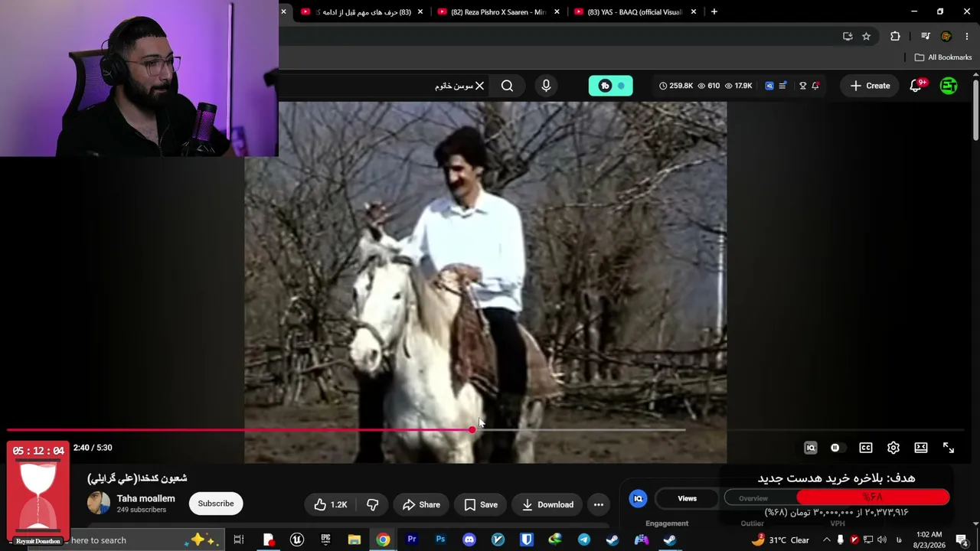Click the 17.9K stat in the vidIQ bar
980x551 pixels.
(738, 86)
